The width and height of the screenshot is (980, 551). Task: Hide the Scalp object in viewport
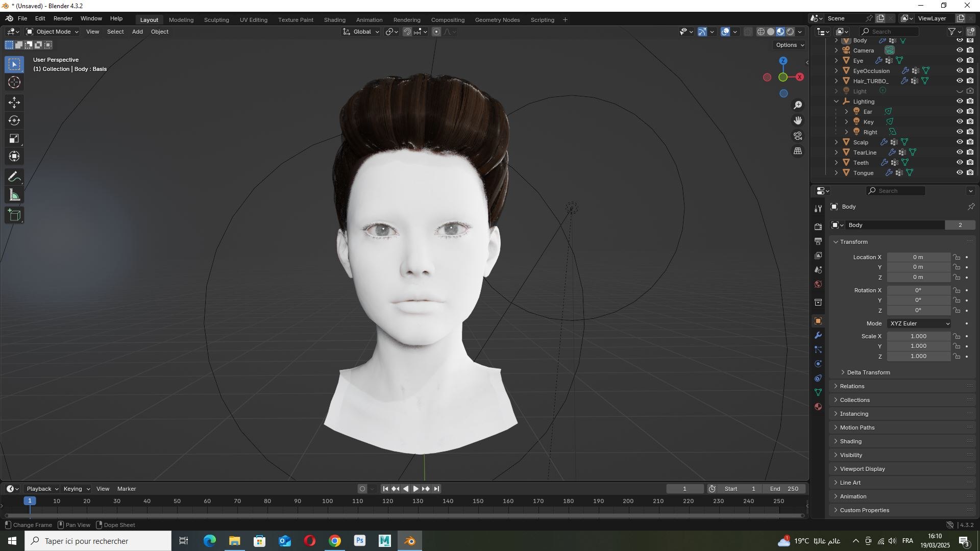960,142
